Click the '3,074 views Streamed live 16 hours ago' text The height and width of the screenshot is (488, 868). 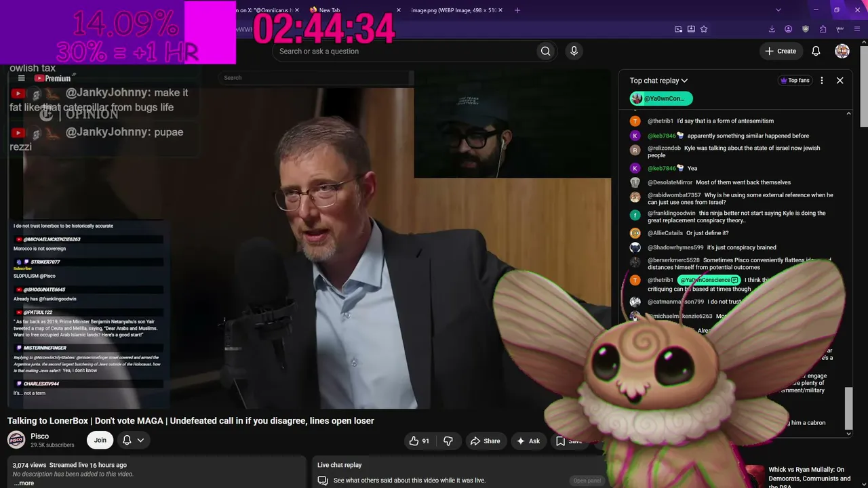69,465
